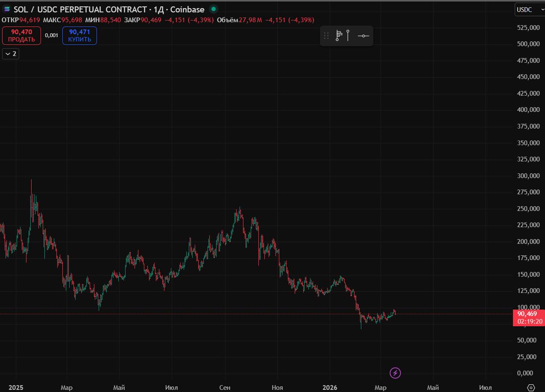The image size is (545, 392).
Task: Click the 300,000 level on price scale
Action: click(x=528, y=176)
